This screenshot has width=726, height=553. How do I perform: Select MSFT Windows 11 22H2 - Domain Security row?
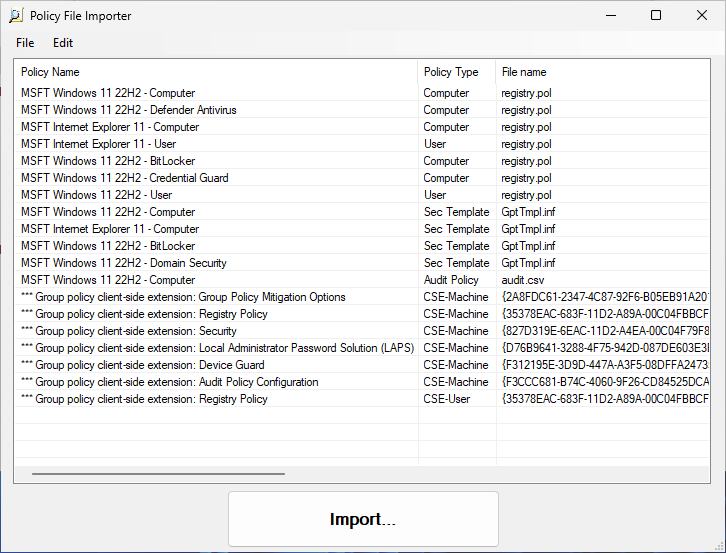[362, 263]
